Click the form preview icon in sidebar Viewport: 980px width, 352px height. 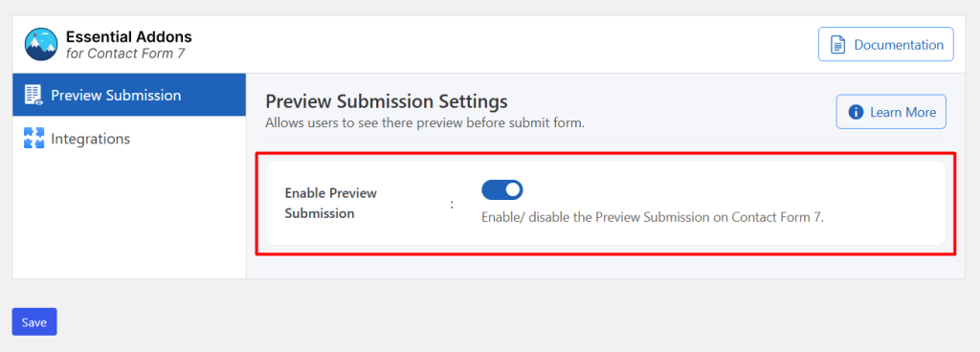point(33,95)
